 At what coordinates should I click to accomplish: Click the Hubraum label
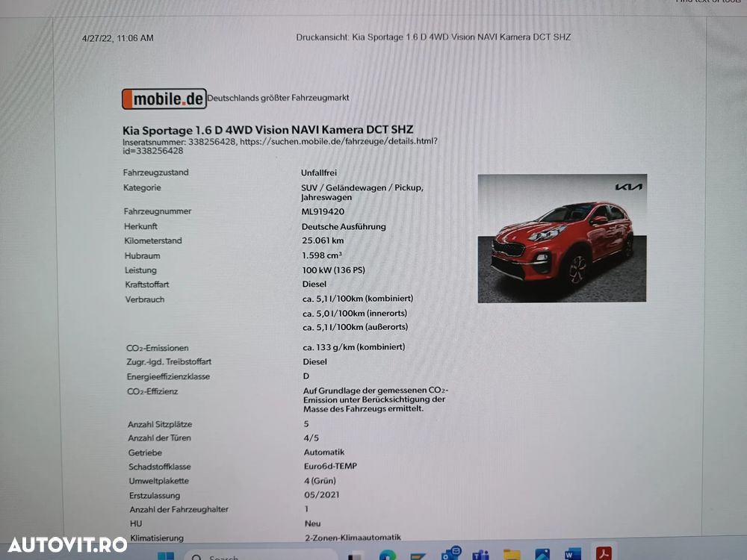click(x=143, y=255)
